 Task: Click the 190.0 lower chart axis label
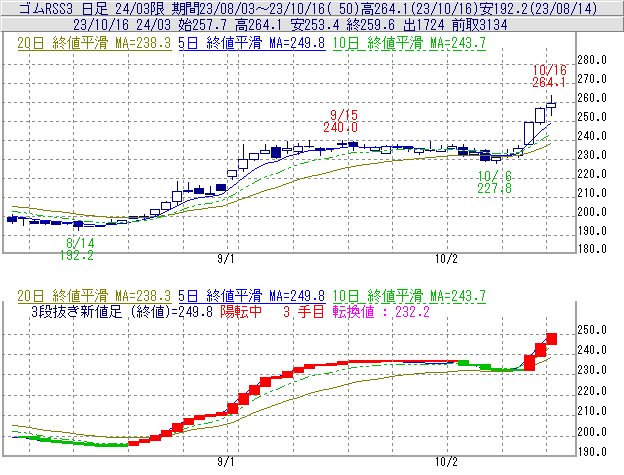pyautogui.click(x=592, y=452)
